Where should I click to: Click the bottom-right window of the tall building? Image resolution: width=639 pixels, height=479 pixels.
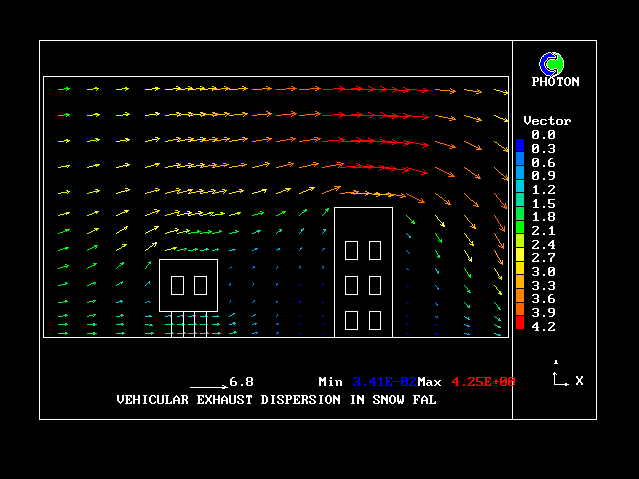375,320
